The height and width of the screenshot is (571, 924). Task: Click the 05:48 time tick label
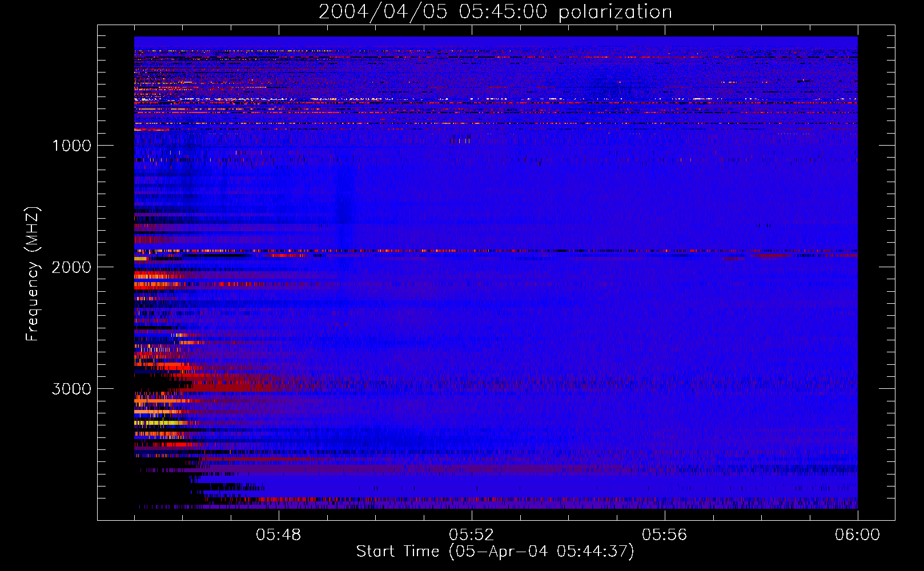279,535
